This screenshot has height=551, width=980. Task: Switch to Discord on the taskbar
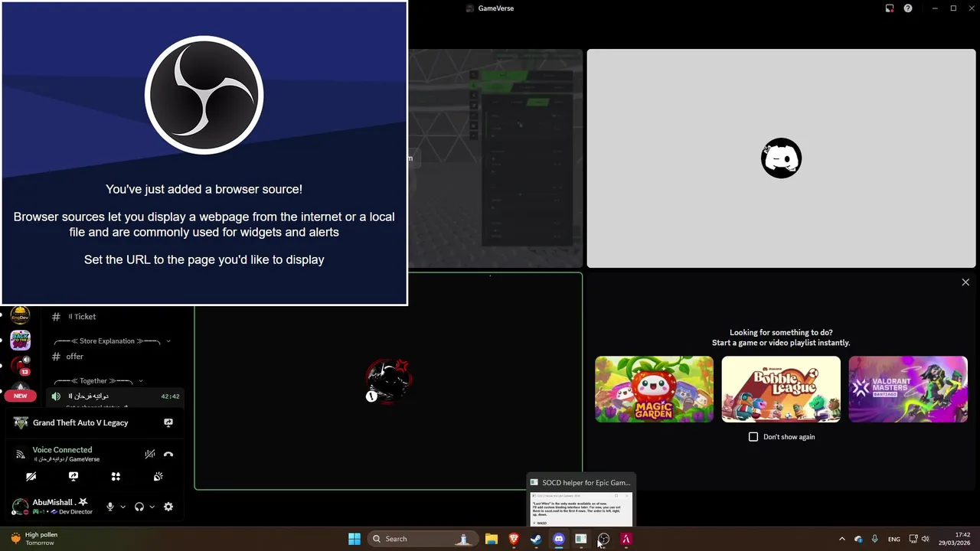coord(559,539)
